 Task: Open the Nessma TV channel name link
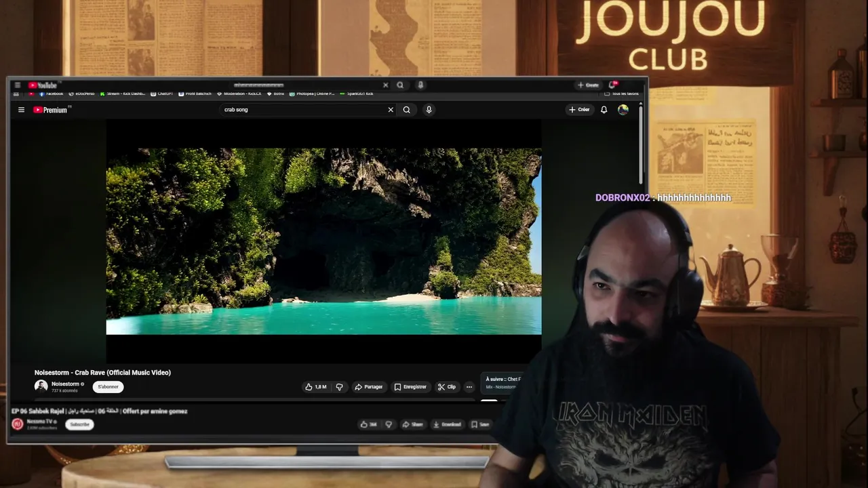point(41,422)
